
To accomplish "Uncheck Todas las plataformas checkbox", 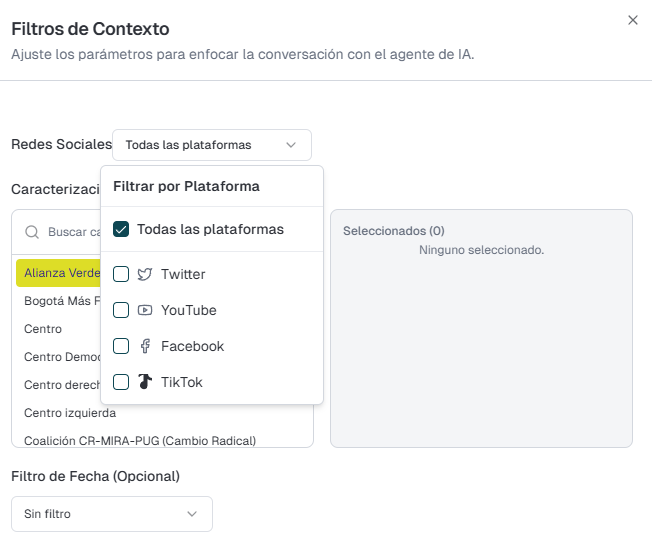I will [x=121, y=229].
